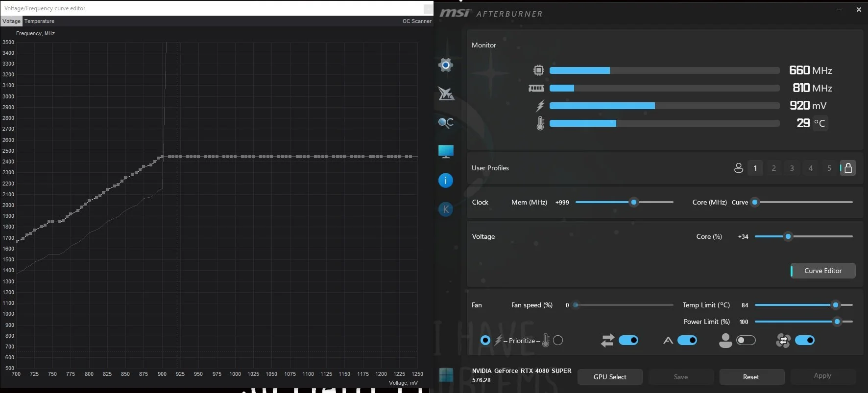This screenshot has width=868, height=393.
Task: Click the Power Limit (%) slider handle
Action: point(837,322)
